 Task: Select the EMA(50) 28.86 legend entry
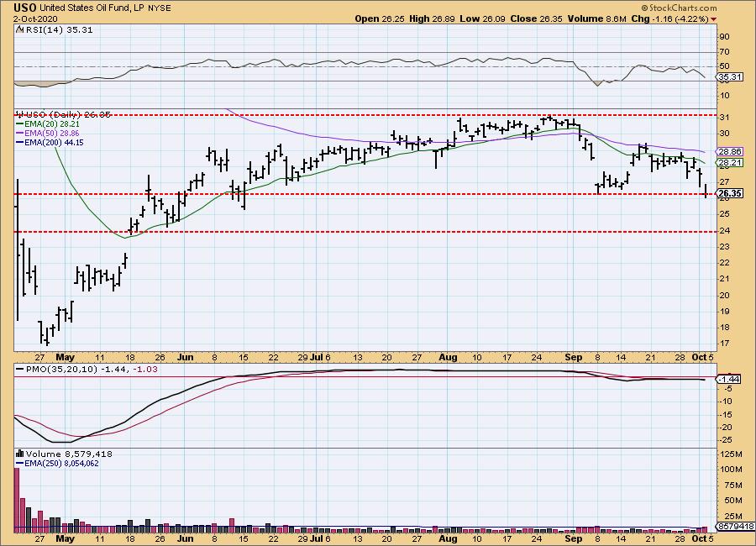(x=48, y=133)
